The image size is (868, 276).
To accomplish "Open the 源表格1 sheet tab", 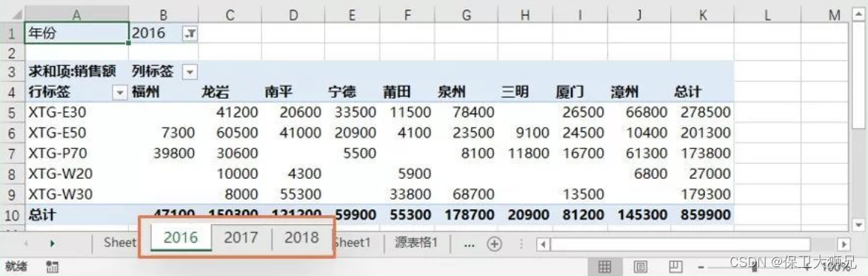I will (416, 242).
